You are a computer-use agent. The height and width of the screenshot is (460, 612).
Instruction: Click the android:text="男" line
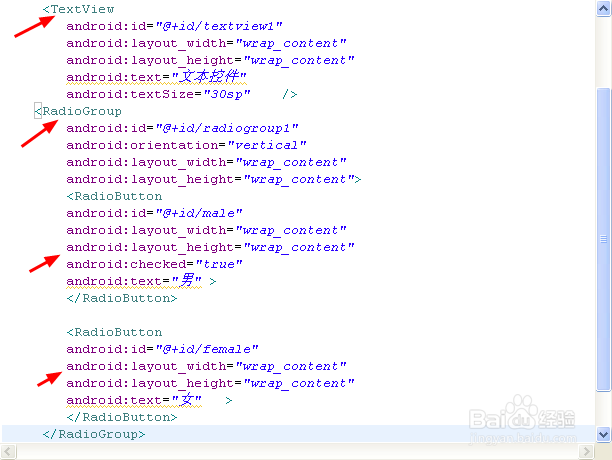pos(141,281)
